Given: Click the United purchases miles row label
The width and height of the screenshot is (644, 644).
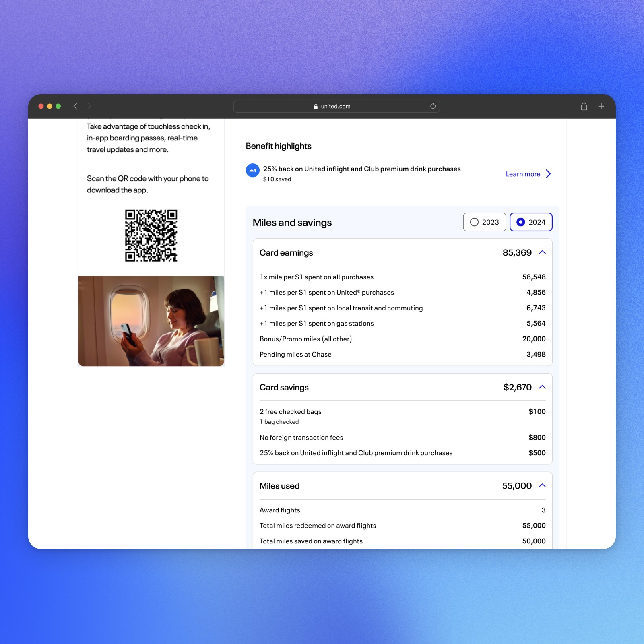Looking at the screenshot, I should click(326, 293).
